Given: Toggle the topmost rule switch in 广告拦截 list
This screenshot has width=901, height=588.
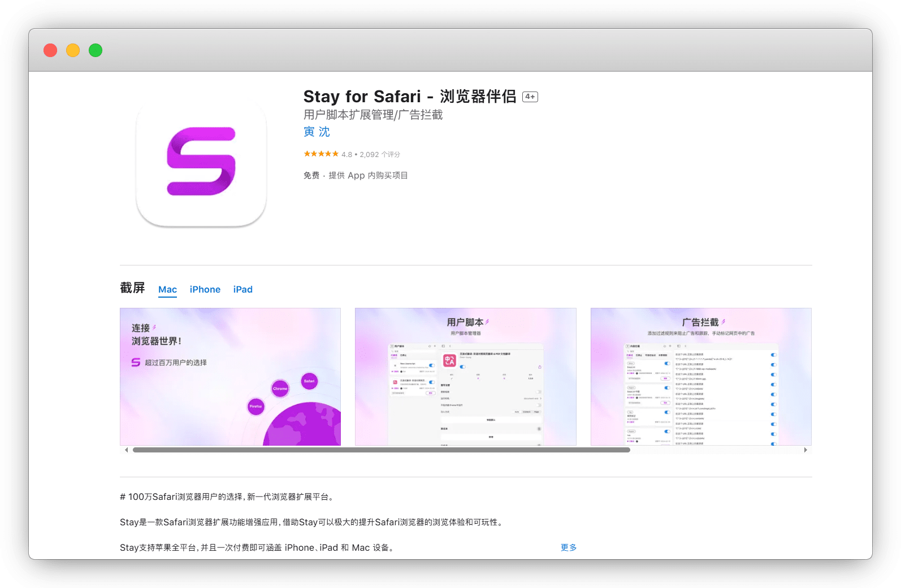Looking at the screenshot, I should pyautogui.click(x=773, y=355).
